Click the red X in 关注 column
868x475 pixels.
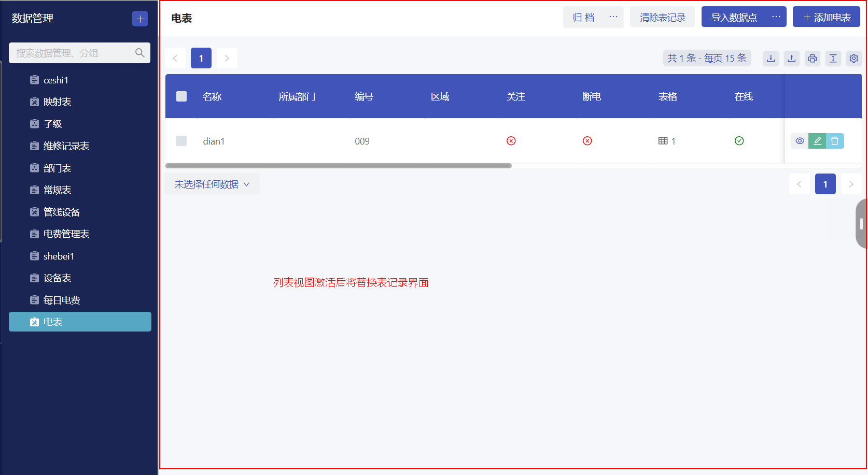(x=511, y=141)
